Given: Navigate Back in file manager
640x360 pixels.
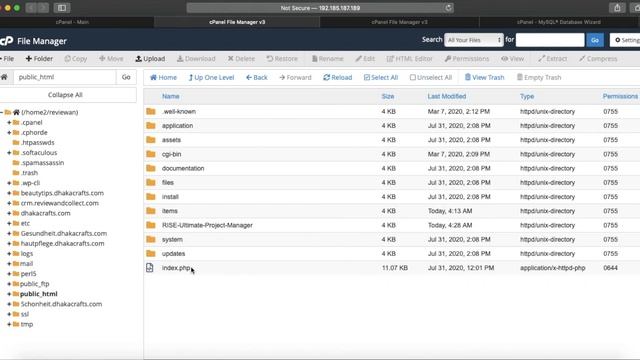Looking at the screenshot, I should 257,78.
